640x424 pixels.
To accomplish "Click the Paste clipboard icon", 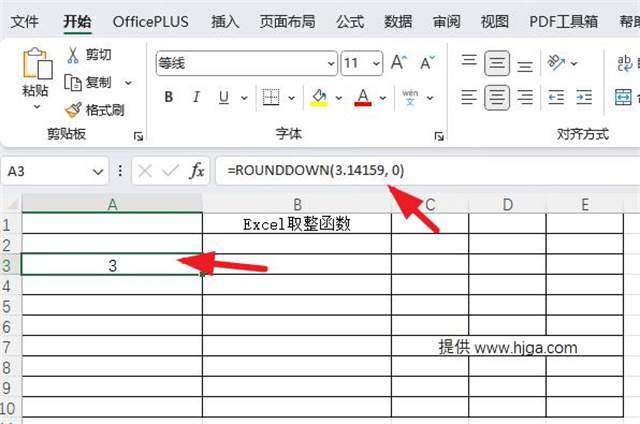I will (x=37, y=64).
